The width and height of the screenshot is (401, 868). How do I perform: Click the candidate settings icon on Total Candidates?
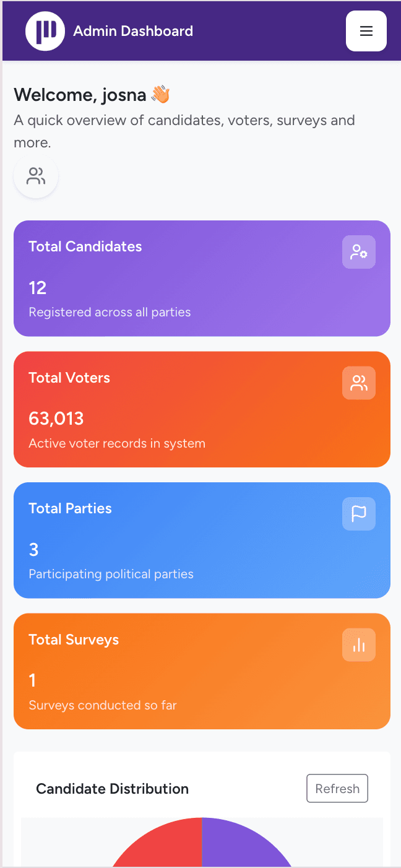tap(359, 252)
